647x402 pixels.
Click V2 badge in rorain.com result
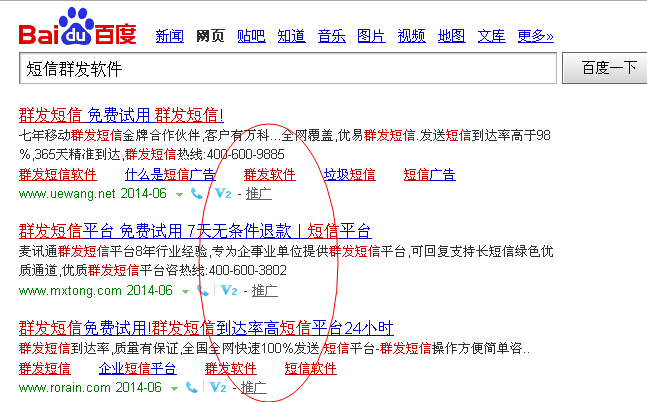tap(218, 387)
